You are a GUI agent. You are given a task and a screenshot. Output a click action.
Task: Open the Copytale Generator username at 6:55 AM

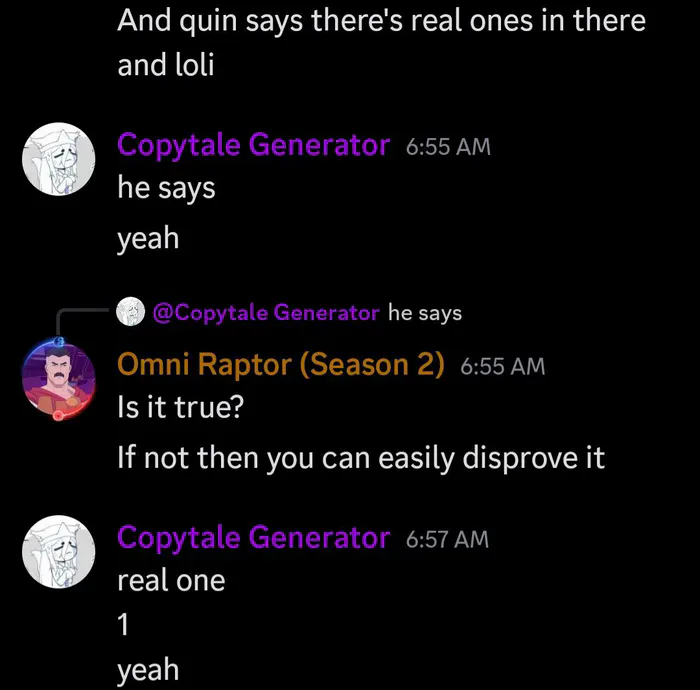[x=254, y=145]
